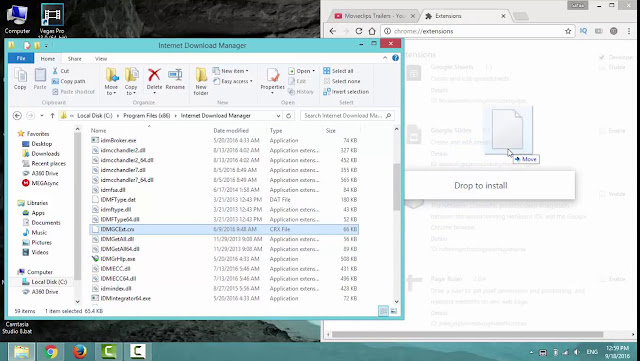Click Cut in the Clipboard group

pos(61,71)
